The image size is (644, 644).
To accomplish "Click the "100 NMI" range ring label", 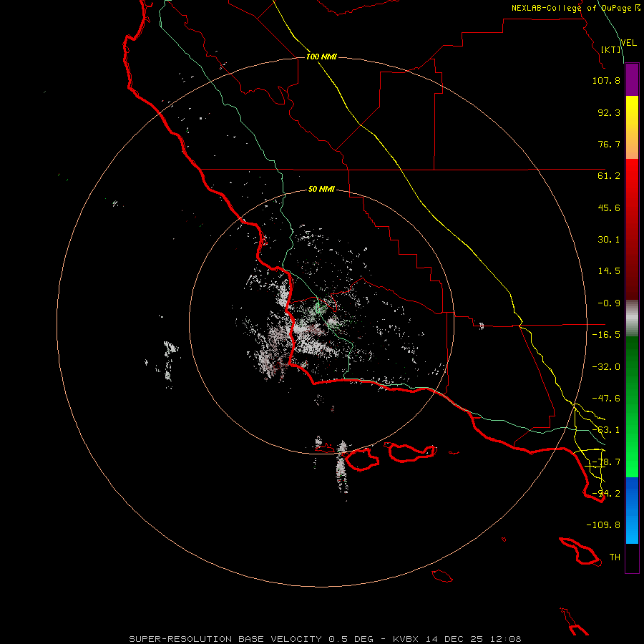I will pos(321,57).
